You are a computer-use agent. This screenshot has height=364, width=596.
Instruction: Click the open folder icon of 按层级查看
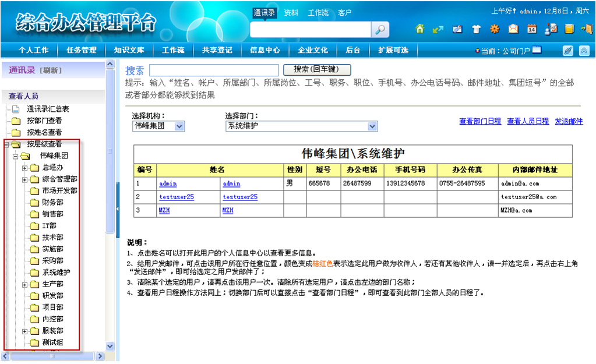[x=16, y=144]
